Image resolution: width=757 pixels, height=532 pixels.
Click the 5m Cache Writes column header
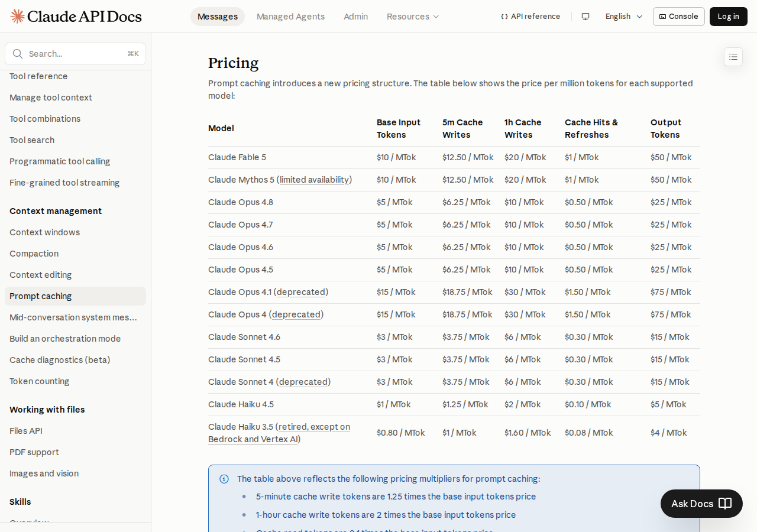(462, 128)
